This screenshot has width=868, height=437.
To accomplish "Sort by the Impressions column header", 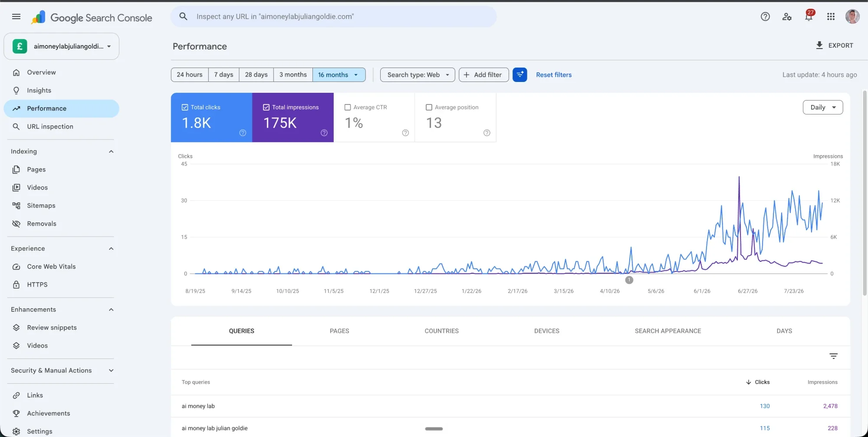I will (822, 382).
